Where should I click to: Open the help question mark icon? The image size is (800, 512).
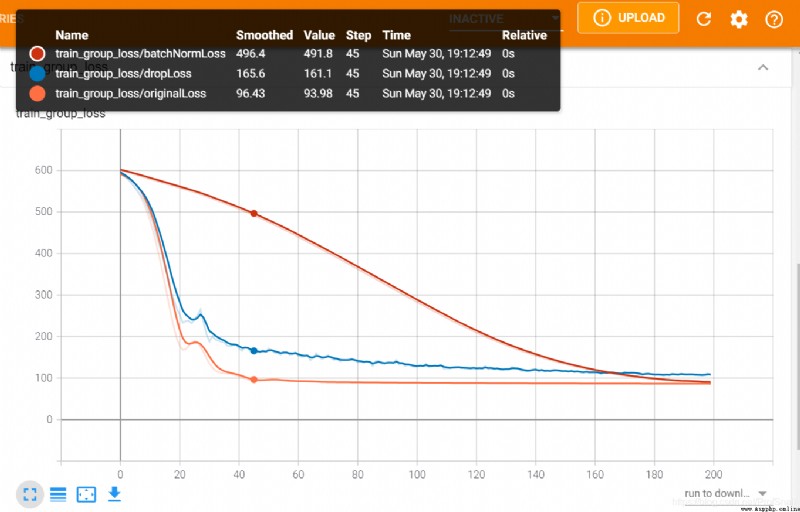coord(774,19)
